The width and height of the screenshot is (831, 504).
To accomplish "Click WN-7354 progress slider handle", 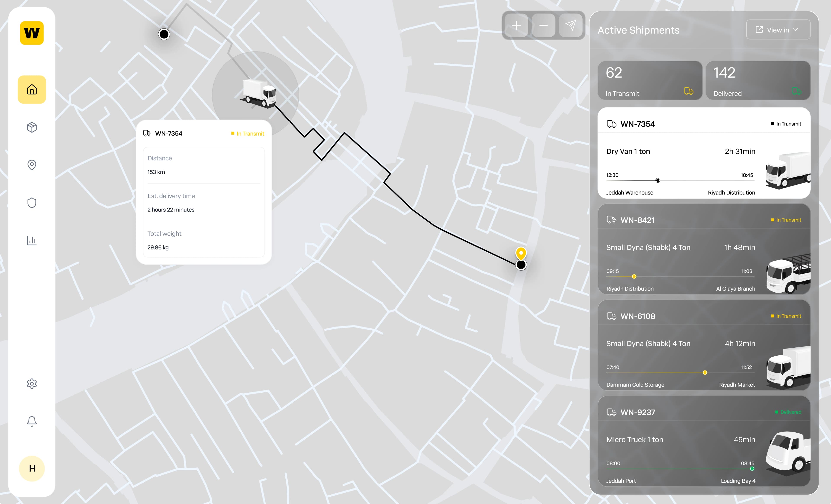I will point(658,181).
